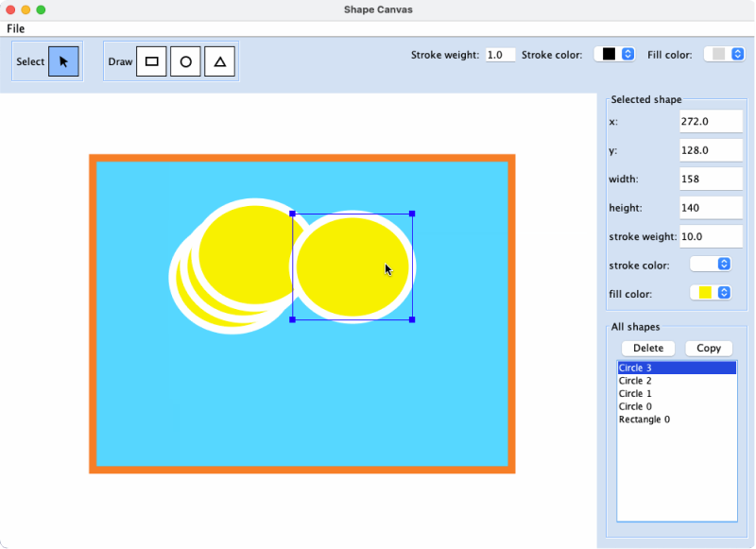Choose the rectangle draw tool
The width and height of the screenshot is (756, 549).
(x=151, y=61)
